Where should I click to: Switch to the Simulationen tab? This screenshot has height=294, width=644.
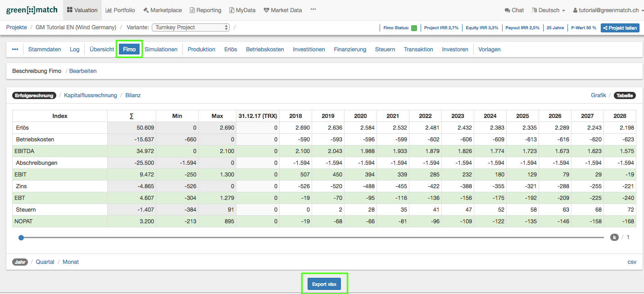pyautogui.click(x=161, y=49)
